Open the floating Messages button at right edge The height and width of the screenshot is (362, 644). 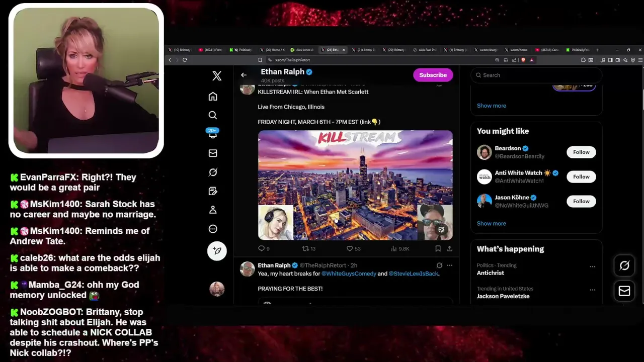point(624,291)
